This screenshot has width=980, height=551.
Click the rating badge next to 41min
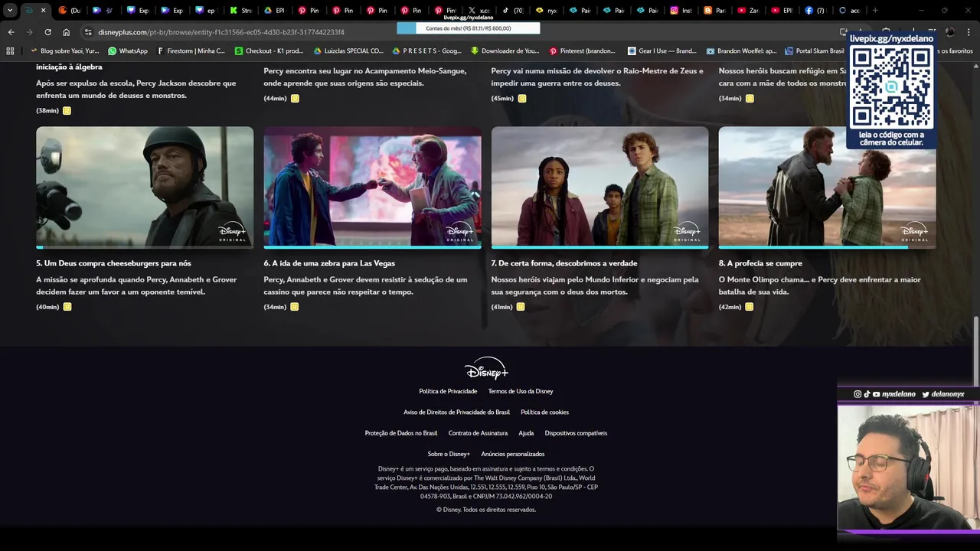[521, 307]
